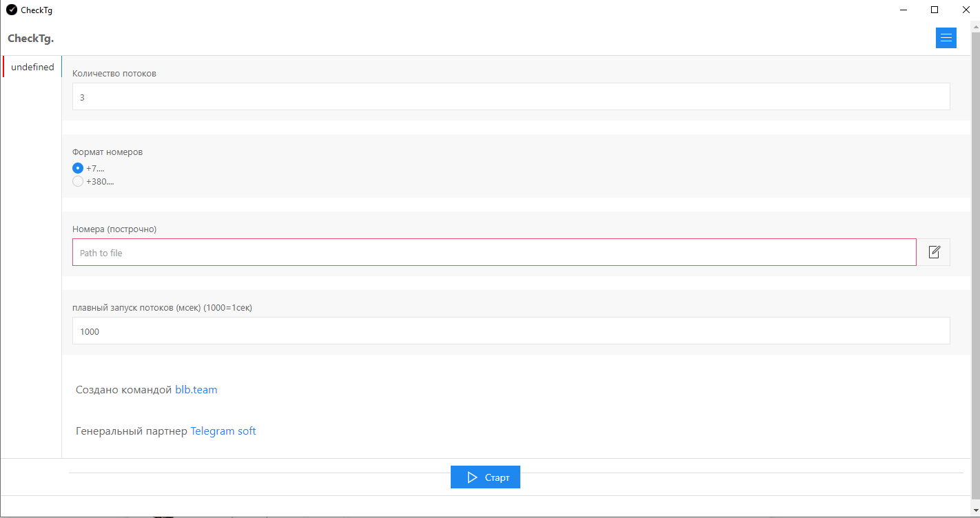Click the Номера (построчно) label
This screenshot has height=518, width=980.
[114, 229]
